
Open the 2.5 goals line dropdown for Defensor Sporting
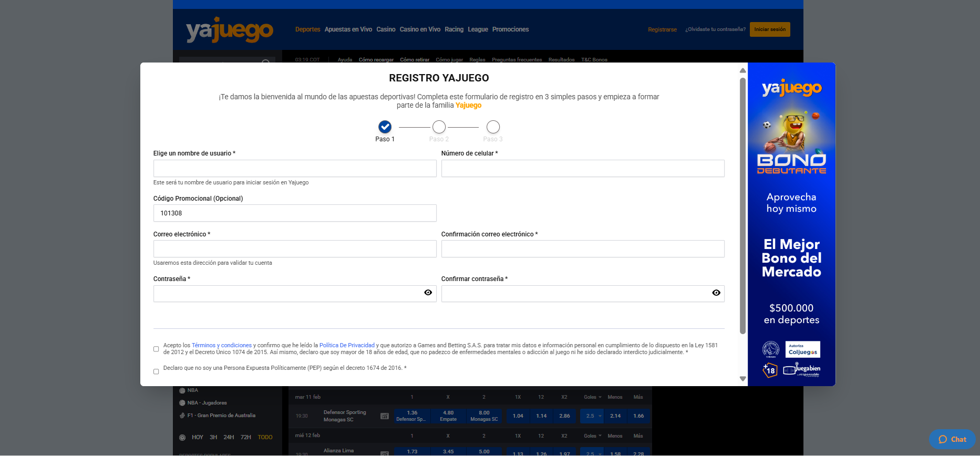click(593, 416)
